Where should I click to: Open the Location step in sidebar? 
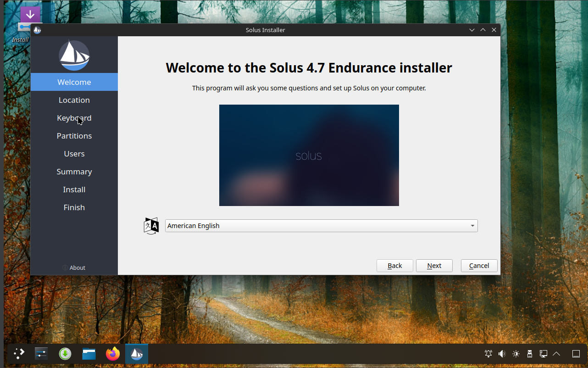[74, 100]
